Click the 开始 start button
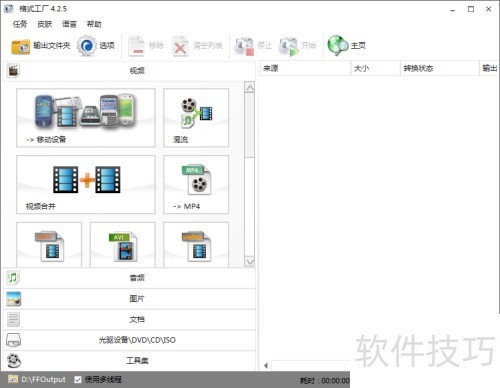500x388 pixels. tap(297, 46)
